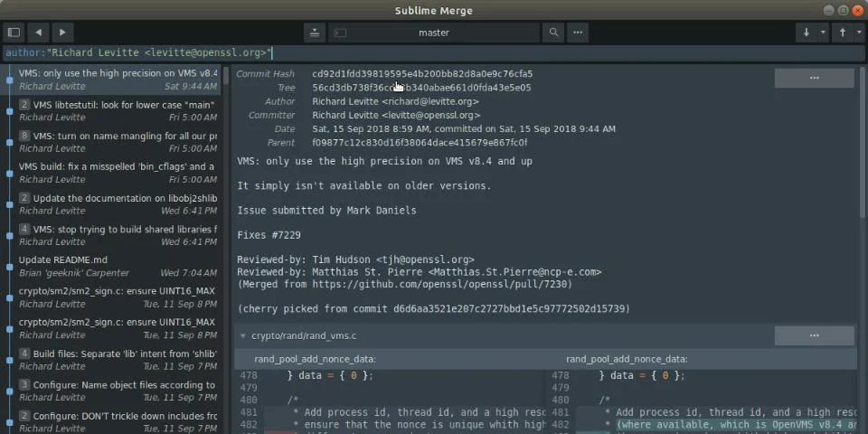Viewport: 868px width, 434px height.
Task: Select commit 'VMS libtestutil: look for lower case'
Action: tap(110, 110)
